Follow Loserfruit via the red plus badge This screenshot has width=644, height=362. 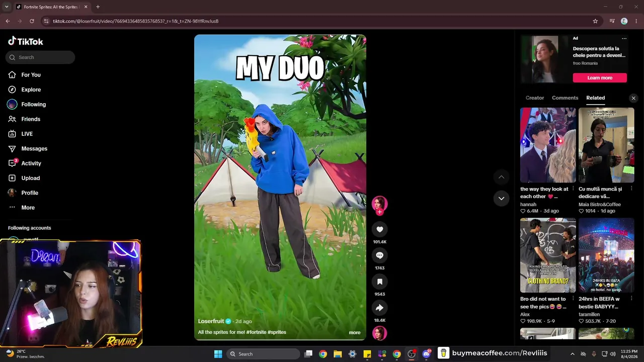coord(379,212)
